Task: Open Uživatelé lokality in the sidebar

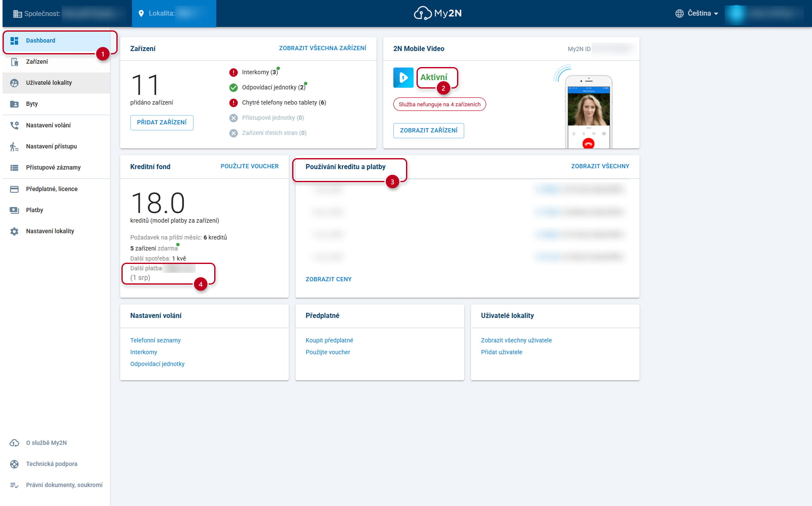Action: (x=56, y=83)
